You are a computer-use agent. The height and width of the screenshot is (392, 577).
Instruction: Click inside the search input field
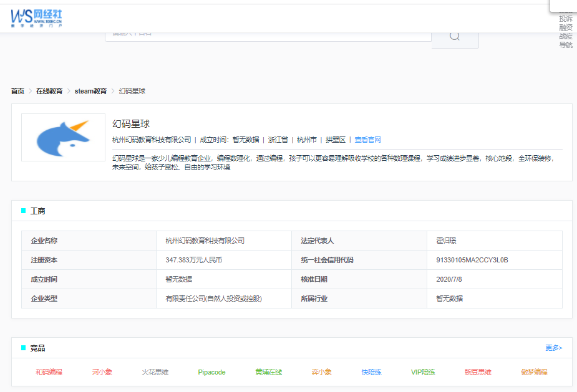(268, 36)
